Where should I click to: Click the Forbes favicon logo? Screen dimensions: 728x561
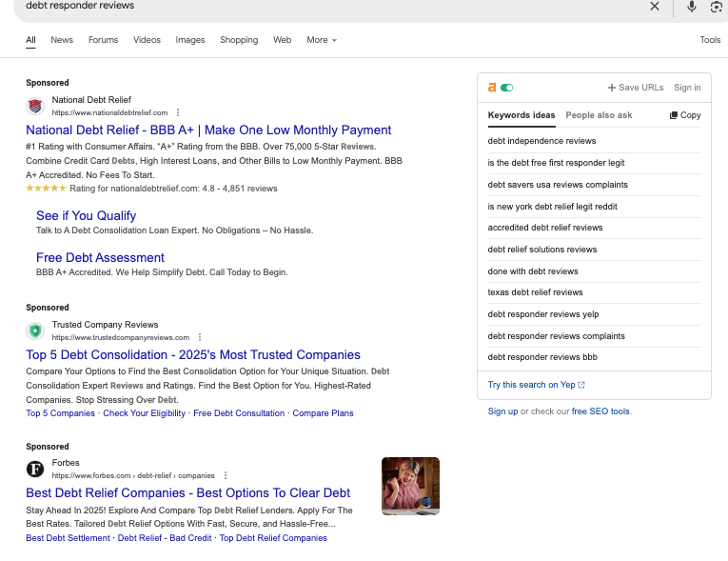pos(35,469)
